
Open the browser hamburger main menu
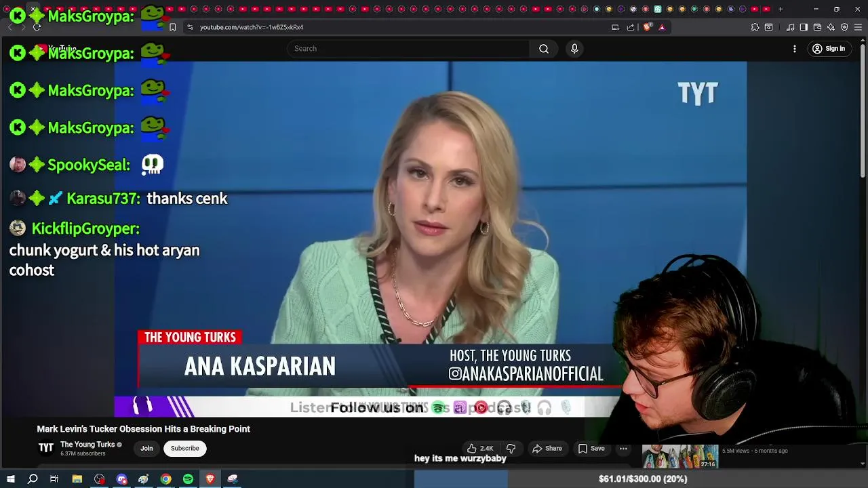(x=858, y=27)
